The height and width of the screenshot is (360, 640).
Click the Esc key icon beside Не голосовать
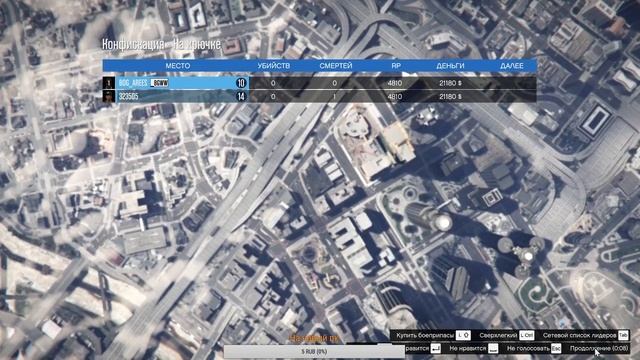coord(556,349)
